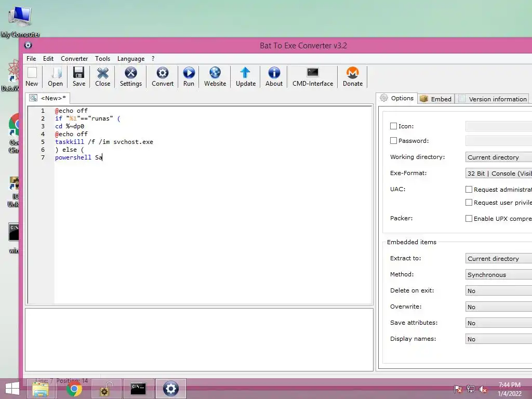Open the Website globe icon
Image resolution: width=532 pixels, height=399 pixels.
215,77
